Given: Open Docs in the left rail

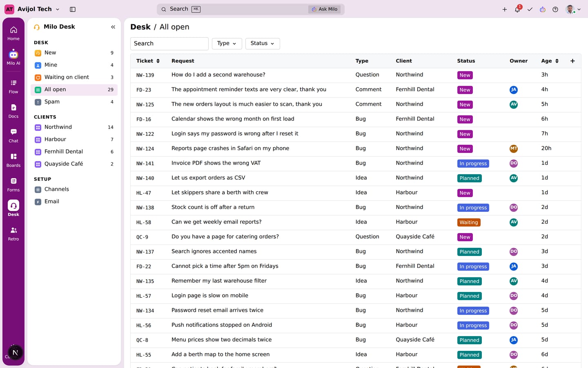Looking at the screenshot, I should coord(13,111).
